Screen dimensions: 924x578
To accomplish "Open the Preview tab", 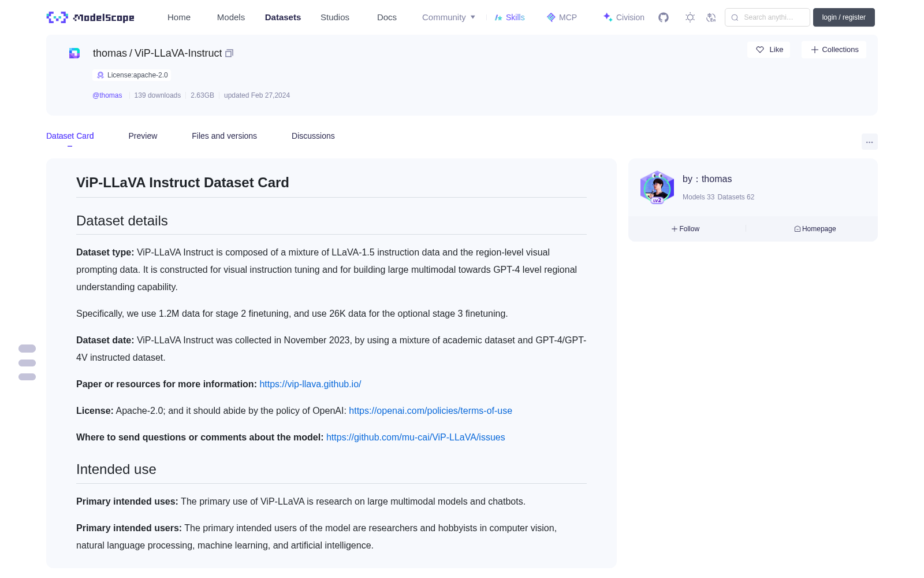I will click(143, 136).
